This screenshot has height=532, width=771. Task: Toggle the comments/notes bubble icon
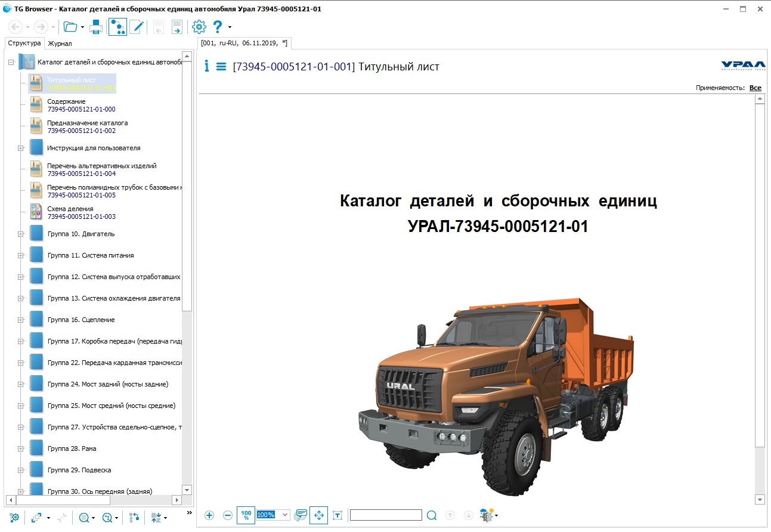(x=301, y=515)
